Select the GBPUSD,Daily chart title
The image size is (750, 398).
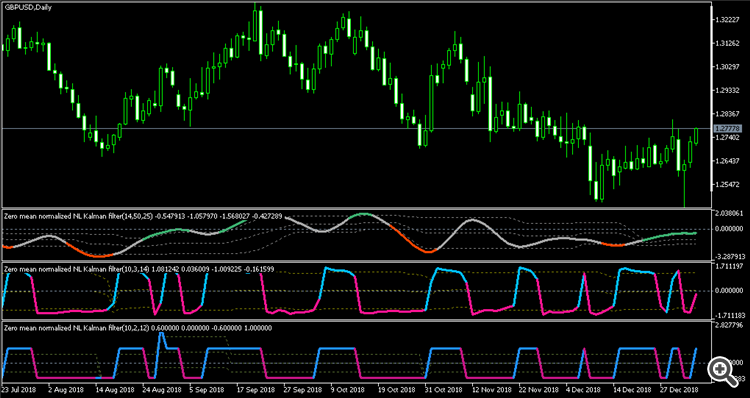[x=28, y=7]
